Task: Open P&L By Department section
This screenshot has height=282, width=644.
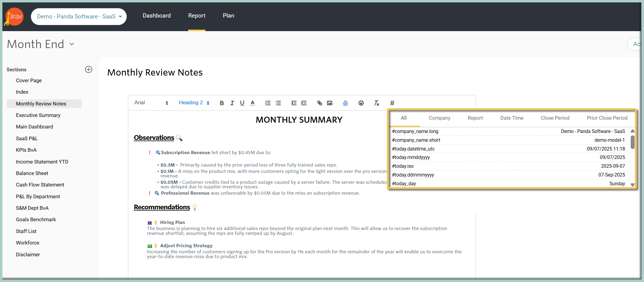Action: [38, 196]
